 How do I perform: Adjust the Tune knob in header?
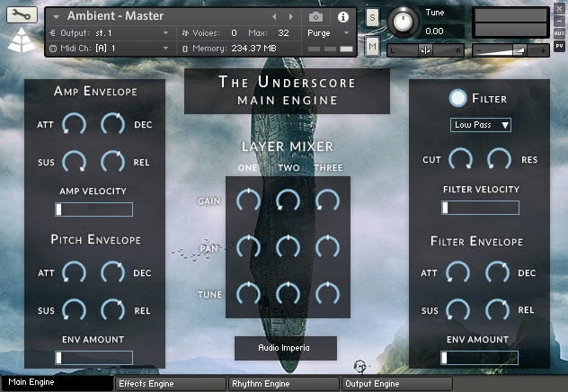pyautogui.click(x=403, y=22)
